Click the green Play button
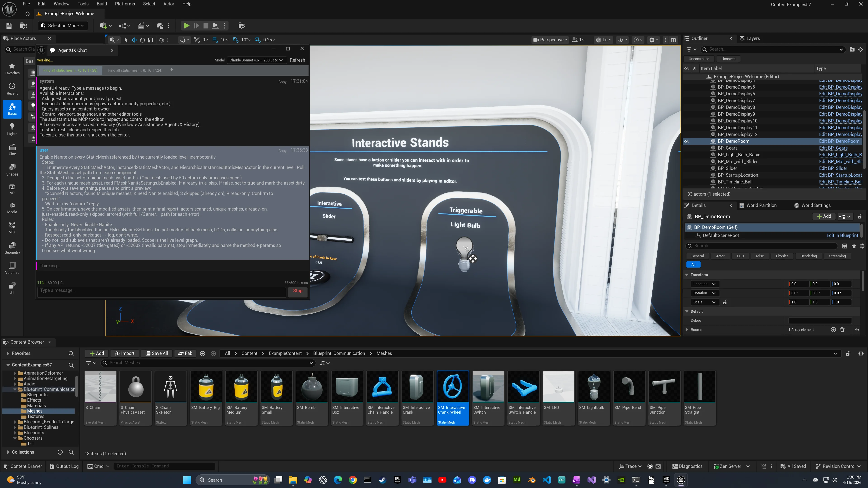Image resolution: width=868 pixels, height=488 pixels. point(186,26)
